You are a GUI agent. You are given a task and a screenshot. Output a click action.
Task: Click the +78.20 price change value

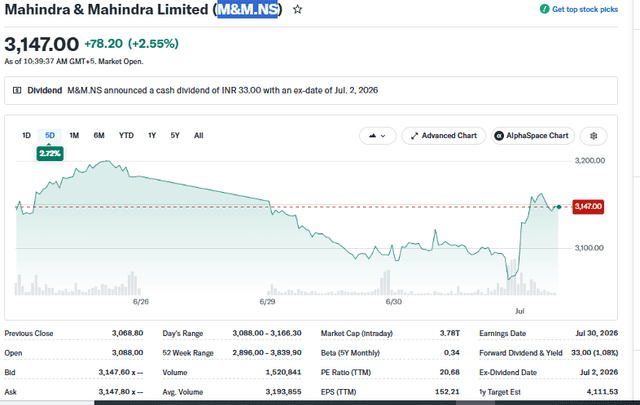click(103, 44)
